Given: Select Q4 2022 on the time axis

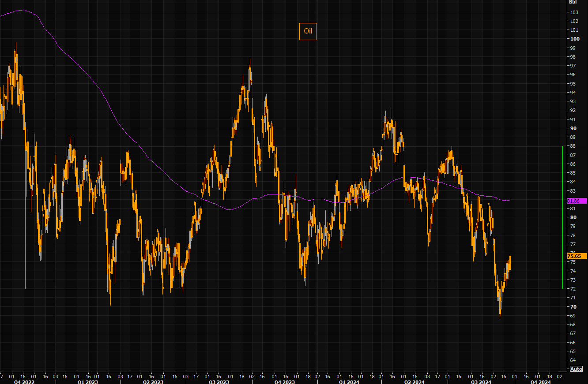Looking at the screenshot, I should pos(23,382).
